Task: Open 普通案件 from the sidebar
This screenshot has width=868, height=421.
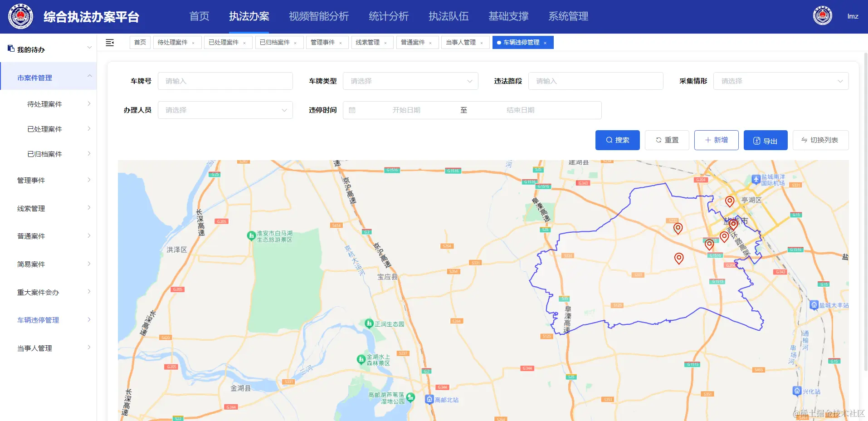Action: 30,236
